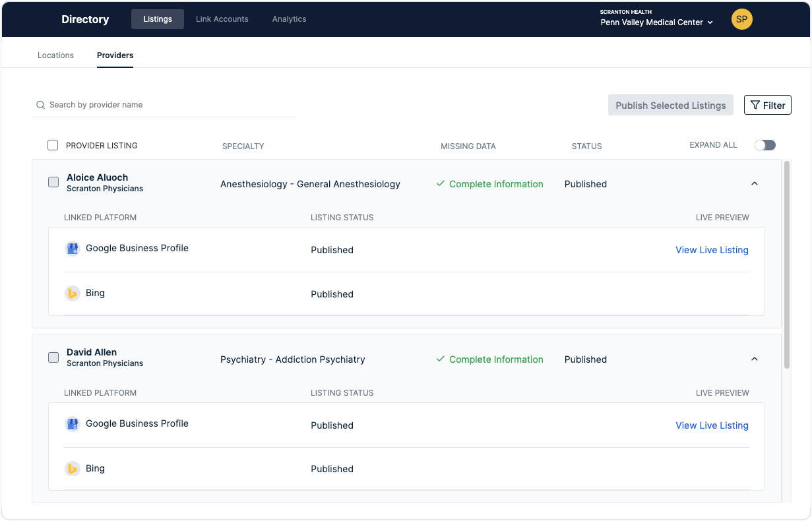Select the Aloice Aluoch checkbox
Viewport: 812px width, 521px height.
(53, 182)
